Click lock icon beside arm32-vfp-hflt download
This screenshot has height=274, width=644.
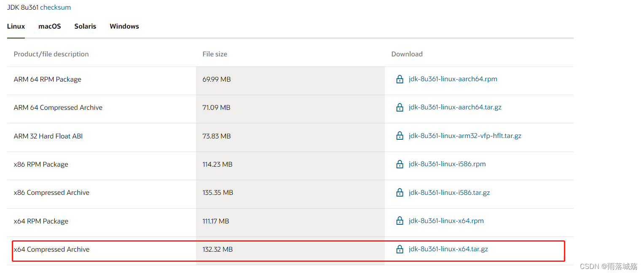pyautogui.click(x=400, y=136)
